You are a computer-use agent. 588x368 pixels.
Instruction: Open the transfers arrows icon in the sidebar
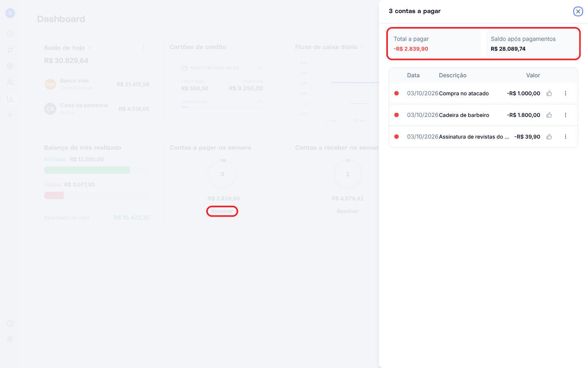(10, 50)
